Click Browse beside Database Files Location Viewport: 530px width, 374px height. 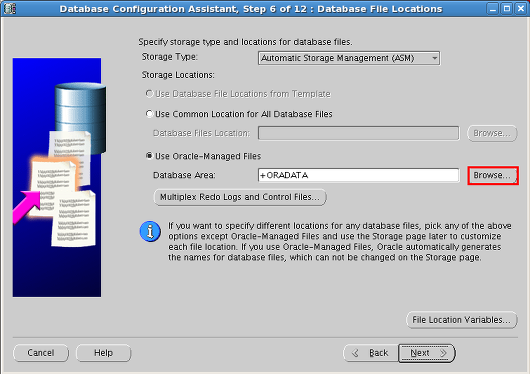point(492,133)
